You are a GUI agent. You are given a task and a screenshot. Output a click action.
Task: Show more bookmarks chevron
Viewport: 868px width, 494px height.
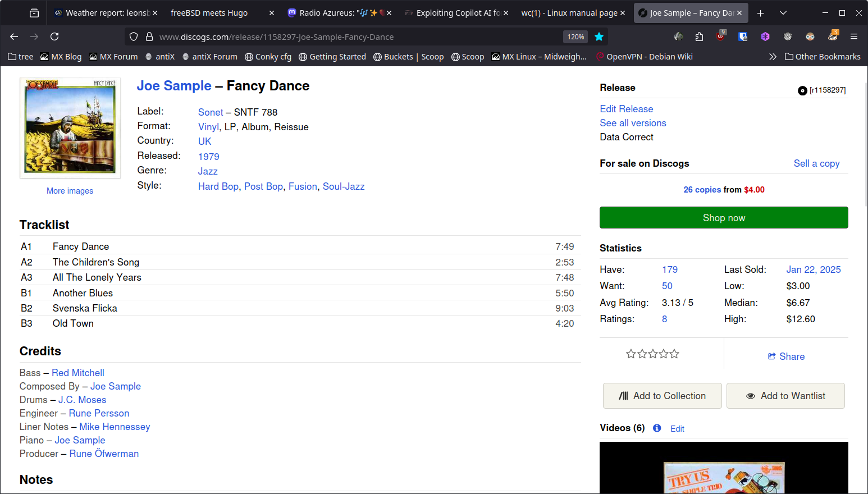pos(773,57)
